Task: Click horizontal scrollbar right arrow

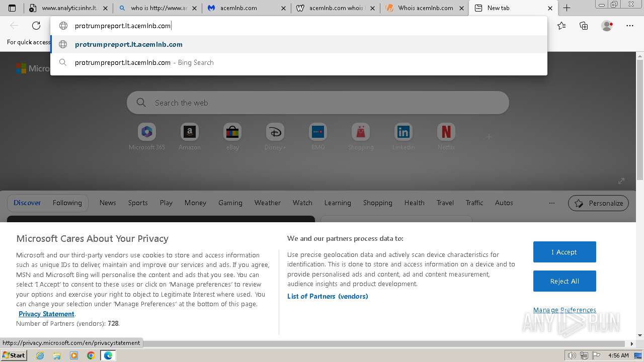Action: click(x=632, y=343)
